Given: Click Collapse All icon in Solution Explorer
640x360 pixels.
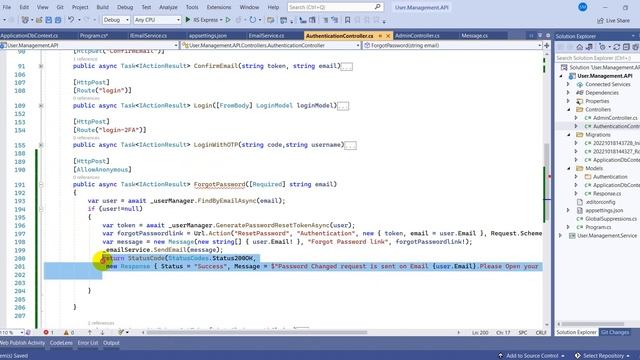Looking at the screenshot, I should [626, 47].
